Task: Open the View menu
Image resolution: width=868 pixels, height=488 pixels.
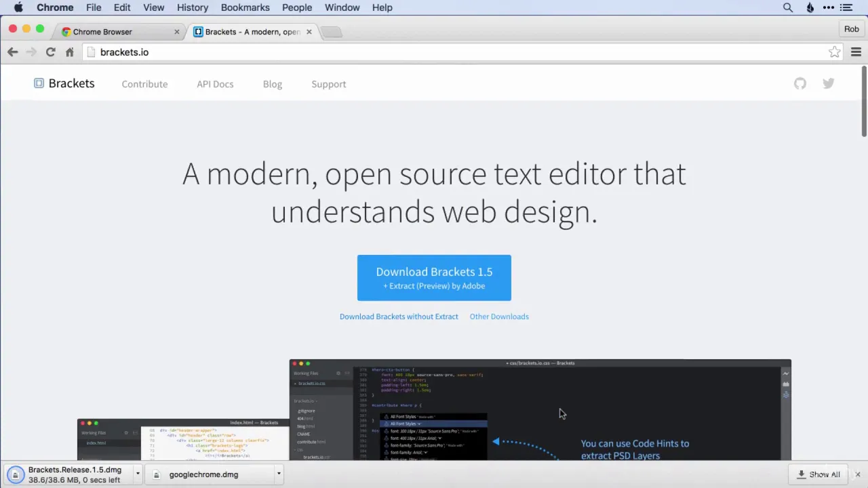Action: [x=154, y=7]
